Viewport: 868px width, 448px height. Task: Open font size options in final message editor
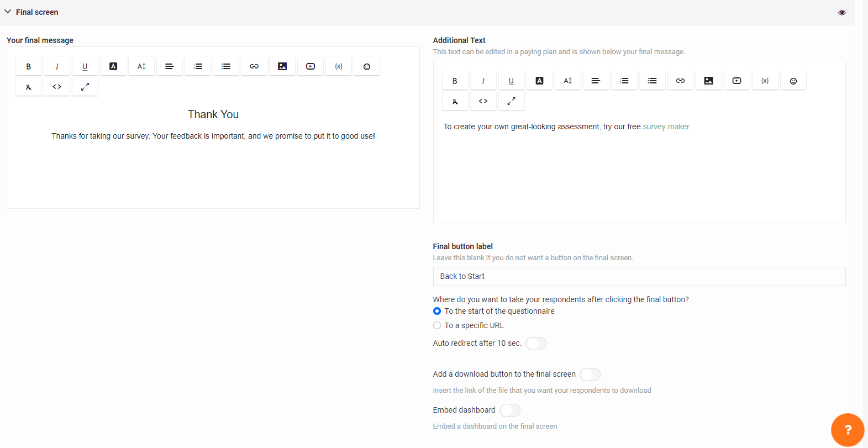point(141,66)
